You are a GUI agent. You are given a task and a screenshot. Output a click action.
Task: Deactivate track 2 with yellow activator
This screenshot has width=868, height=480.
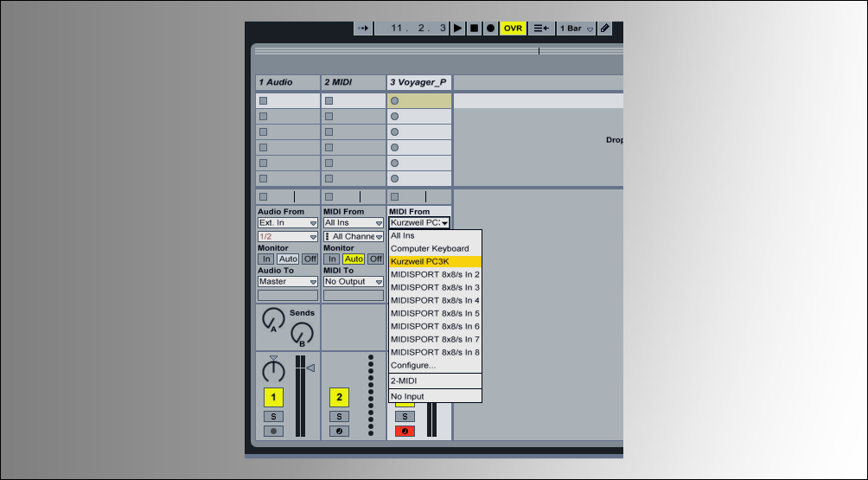(x=339, y=398)
